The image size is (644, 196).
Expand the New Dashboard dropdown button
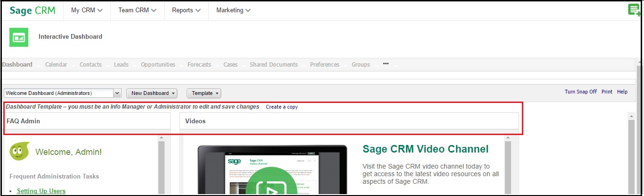point(152,94)
